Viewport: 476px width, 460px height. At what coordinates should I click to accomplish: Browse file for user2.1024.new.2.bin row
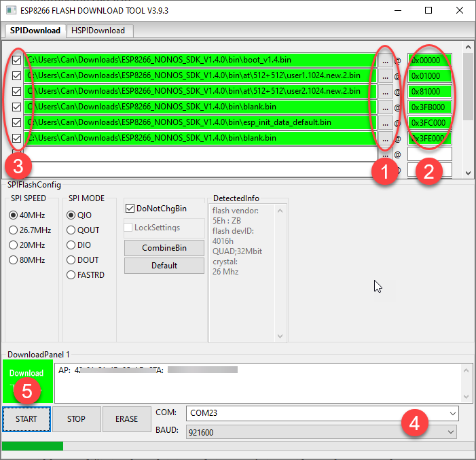[x=385, y=92]
